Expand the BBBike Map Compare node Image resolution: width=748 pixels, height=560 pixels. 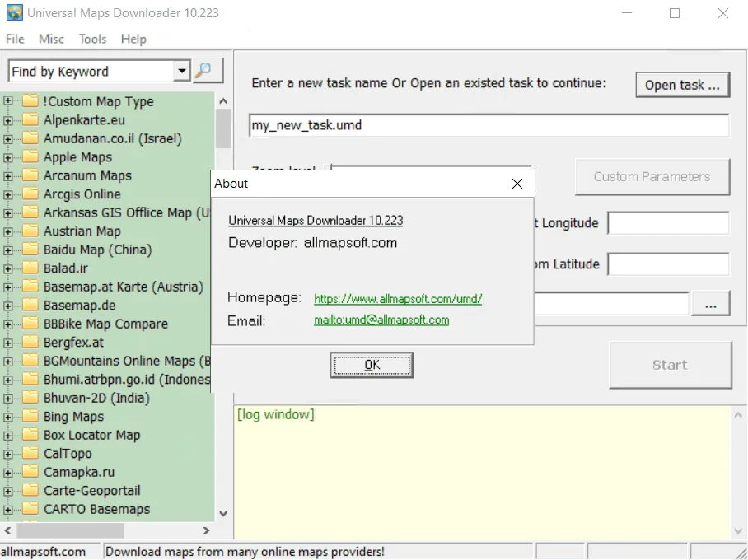[x=7, y=324]
